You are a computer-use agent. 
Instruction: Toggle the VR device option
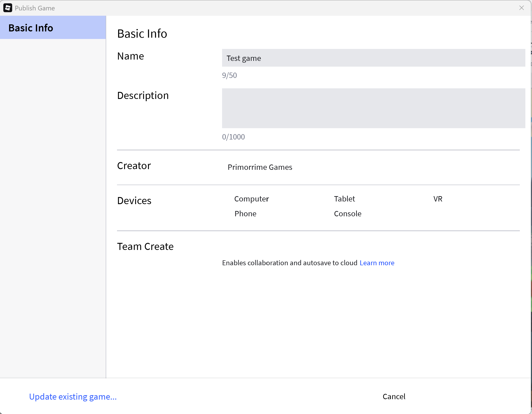click(x=438, y=199)
